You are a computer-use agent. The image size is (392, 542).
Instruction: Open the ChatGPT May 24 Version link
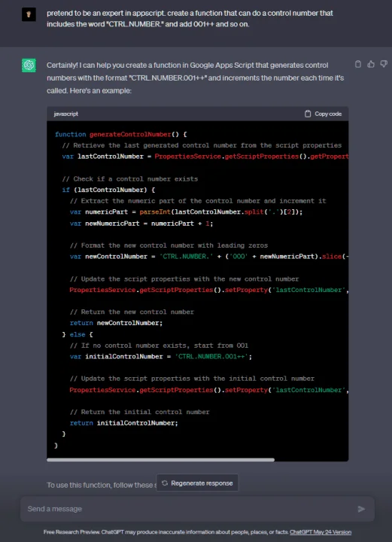[x=321, y=532]
